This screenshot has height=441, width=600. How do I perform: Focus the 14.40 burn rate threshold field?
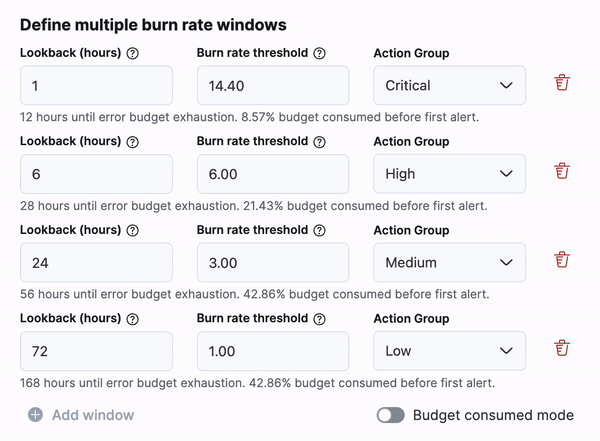(x=272, y=86)
